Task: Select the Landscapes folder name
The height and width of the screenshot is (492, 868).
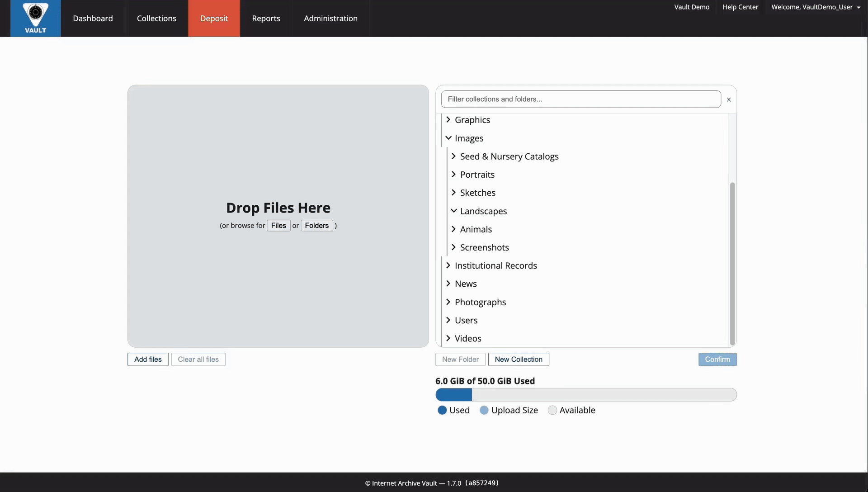Action: pos(483,211)
